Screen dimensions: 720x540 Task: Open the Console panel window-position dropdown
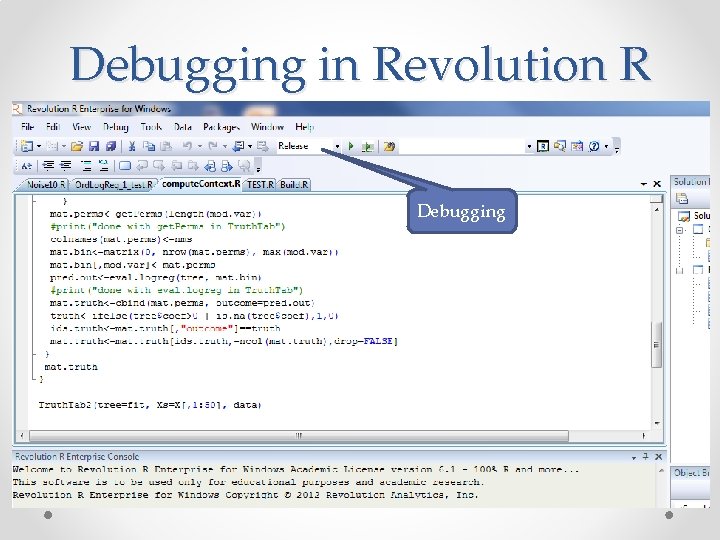click(634, 457)
